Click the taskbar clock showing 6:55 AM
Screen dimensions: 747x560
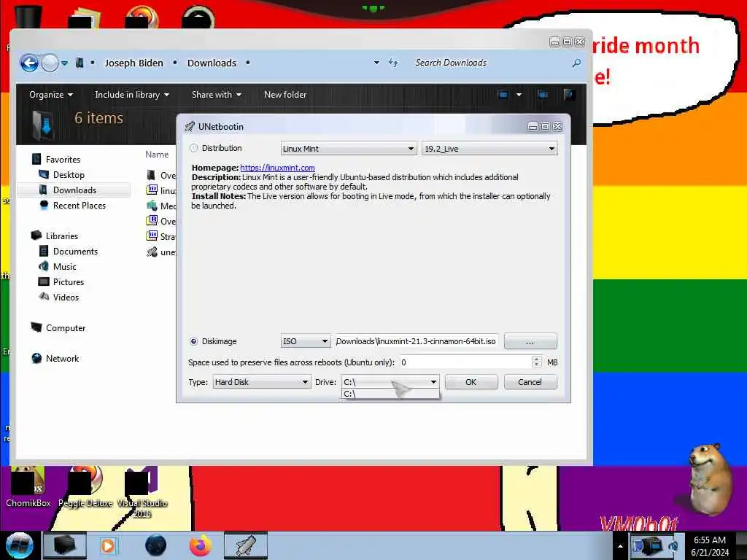coord(710,546)
